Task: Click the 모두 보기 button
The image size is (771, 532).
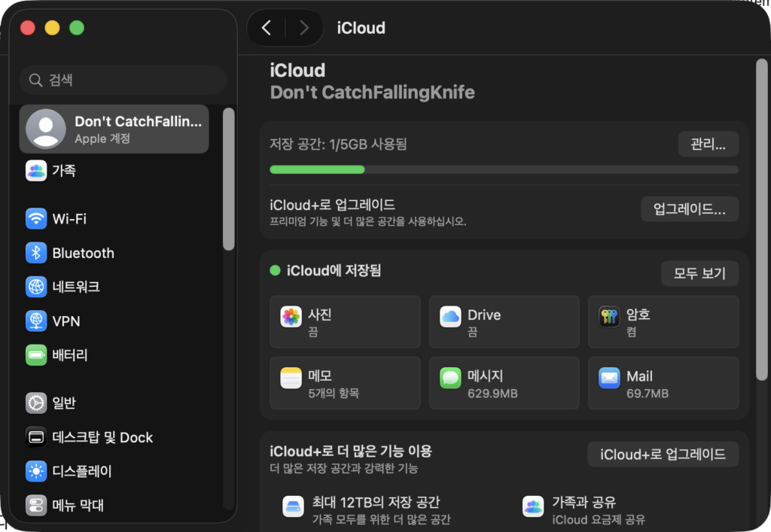Action: 699,273
